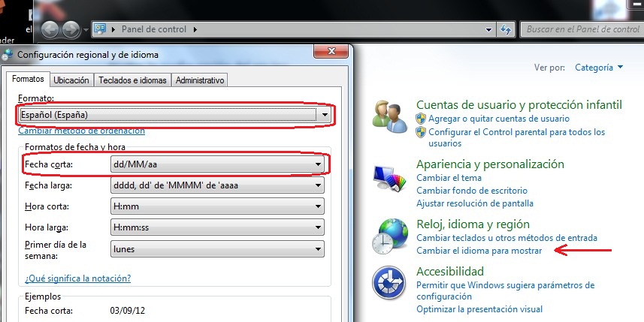
Task: Click the forward navigation arrow button
Action: pos(71,29)
